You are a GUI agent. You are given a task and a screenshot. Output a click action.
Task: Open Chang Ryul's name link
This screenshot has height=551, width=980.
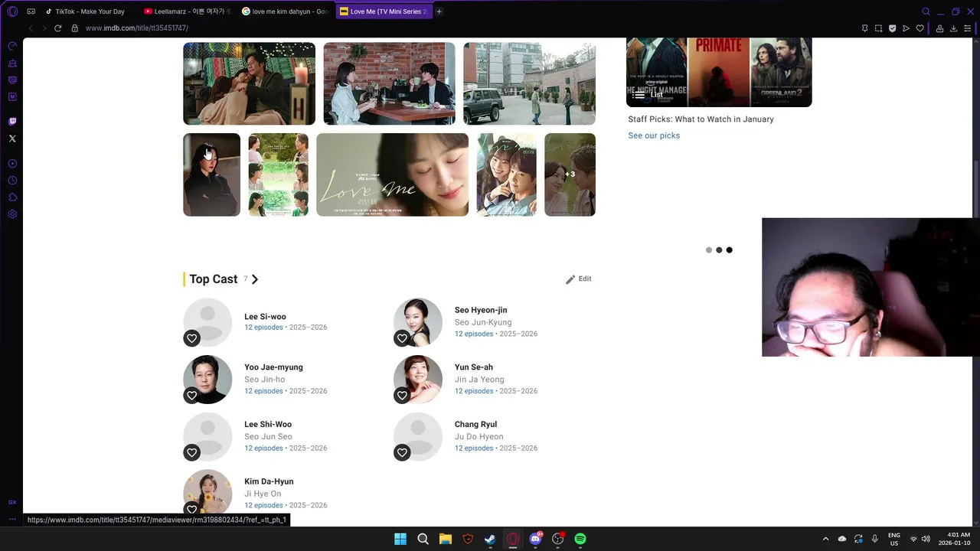pos(475,424)
